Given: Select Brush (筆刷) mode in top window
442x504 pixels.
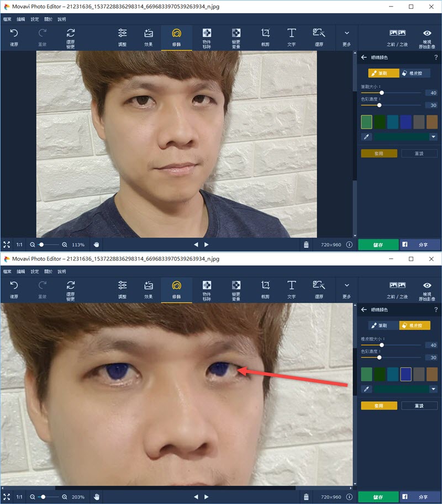Looking at the screenshot, I should [383, 73].
